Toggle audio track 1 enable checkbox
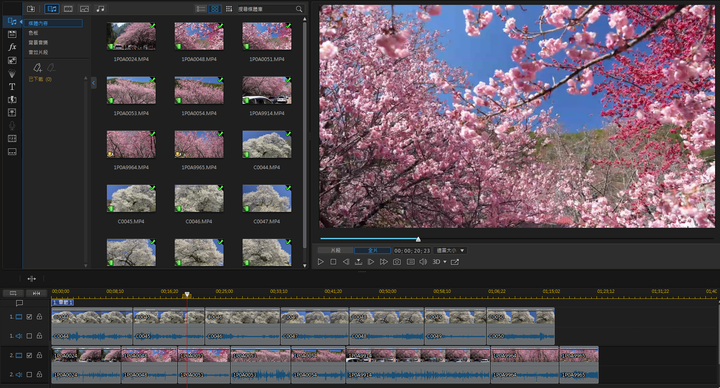This screenshot has height=388, width=720. pos(29,336)
